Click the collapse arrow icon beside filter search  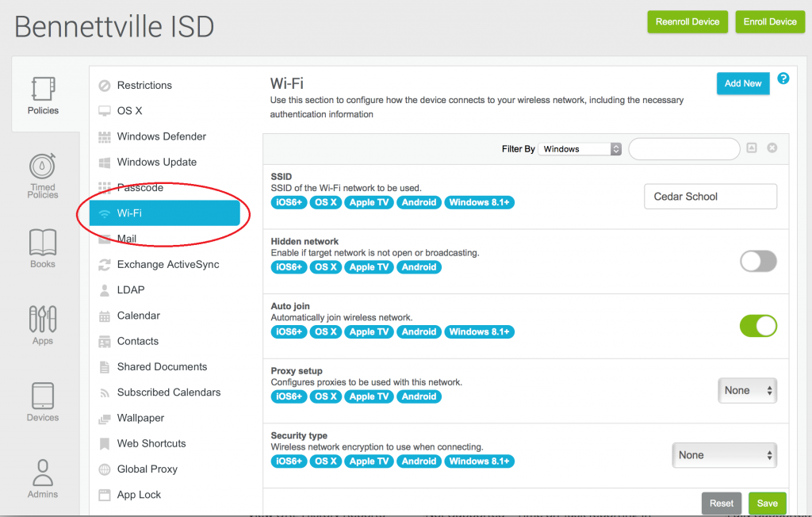pyautogui.click(x=752, y=148)
